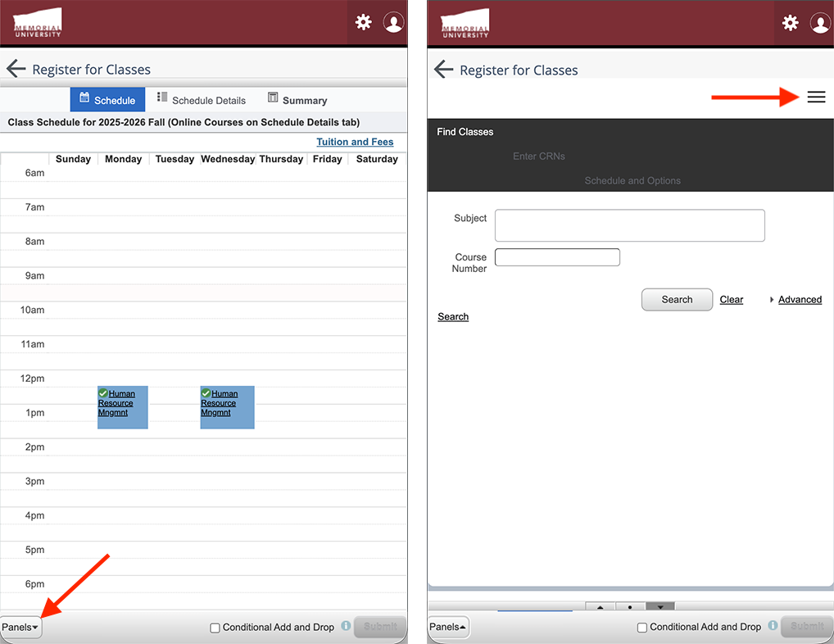Enable Conditional Add and Drop under the calendar
The height and width of the screenshot is (644, 834).
point(215,628)
